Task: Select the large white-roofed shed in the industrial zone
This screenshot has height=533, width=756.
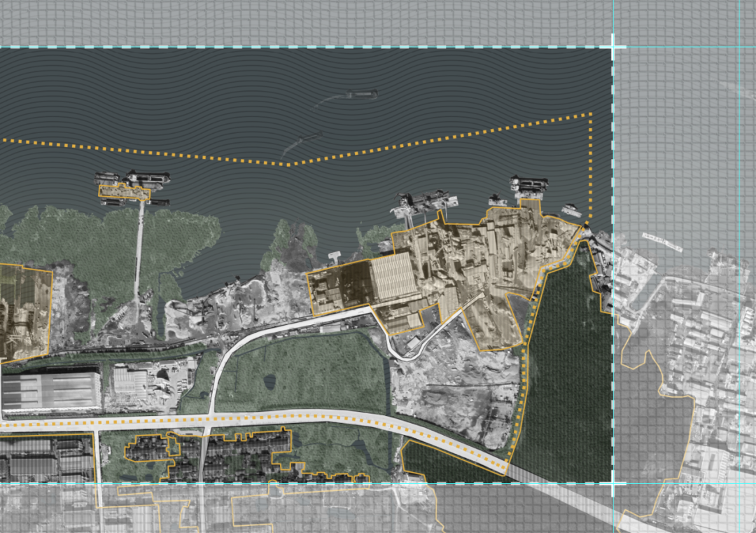Action: (393, 278)
